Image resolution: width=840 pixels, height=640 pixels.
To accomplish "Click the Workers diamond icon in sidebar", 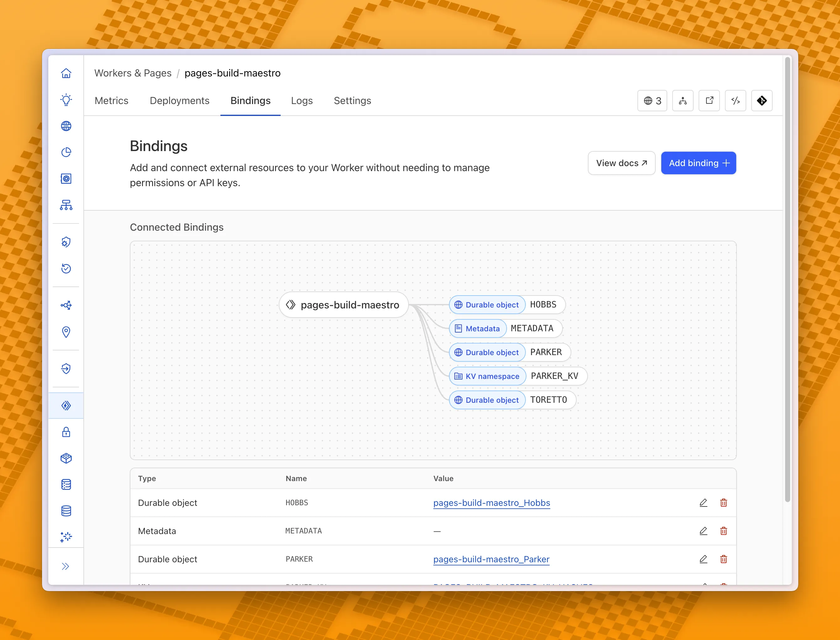I will coord(66,405).
